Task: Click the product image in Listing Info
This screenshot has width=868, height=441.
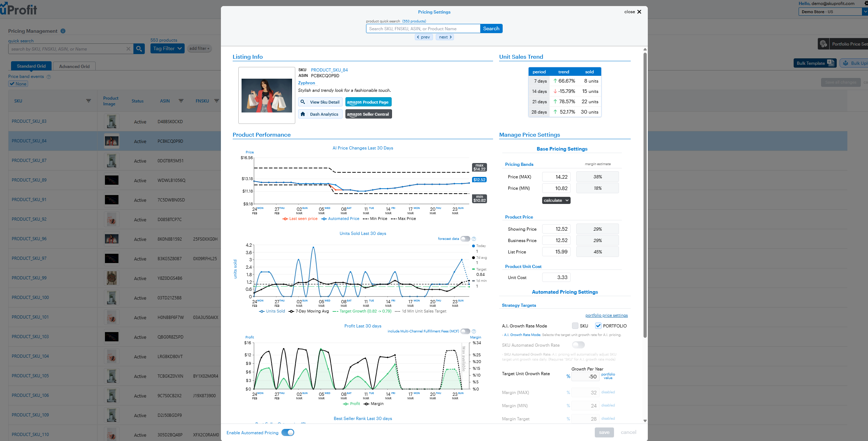Action: (267, 95)
